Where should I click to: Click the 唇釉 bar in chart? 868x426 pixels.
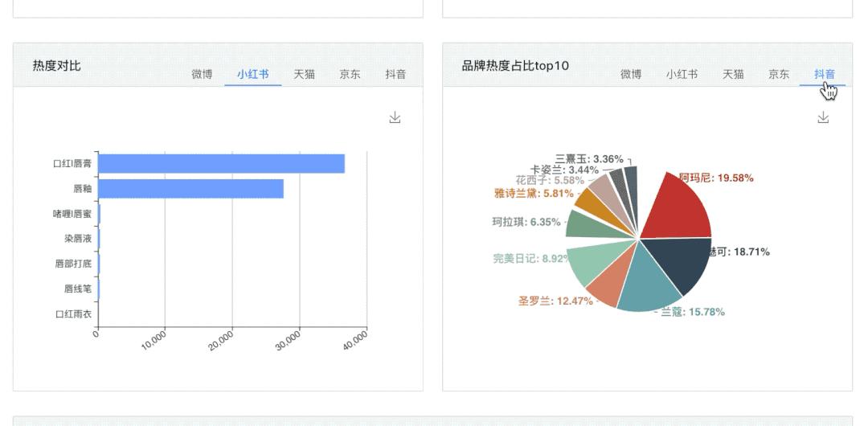tap(191, 189)
